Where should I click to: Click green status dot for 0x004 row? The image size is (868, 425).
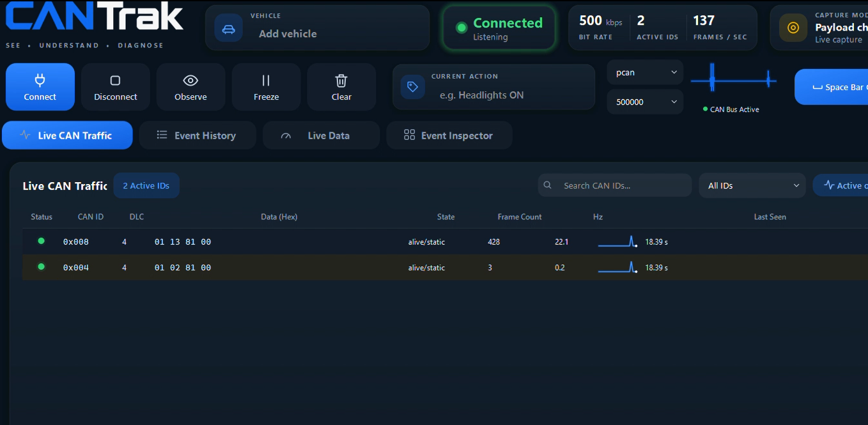tap(42, 267)
